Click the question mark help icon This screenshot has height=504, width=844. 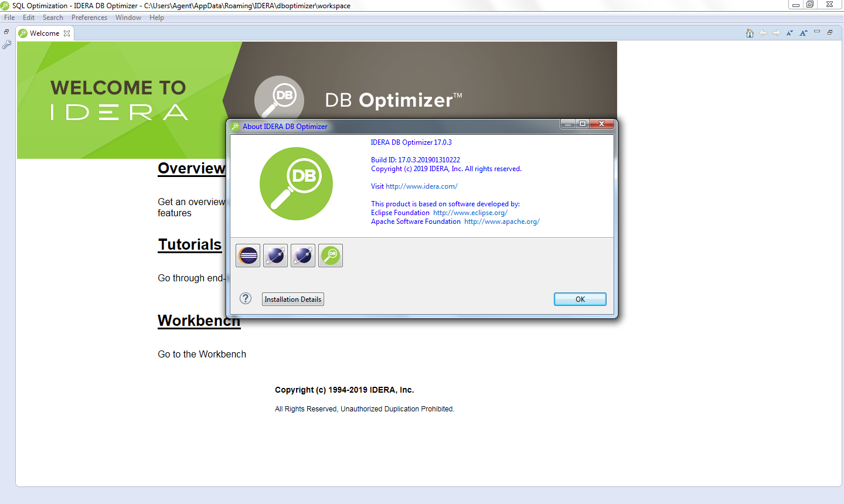click(x=246, y=298)
